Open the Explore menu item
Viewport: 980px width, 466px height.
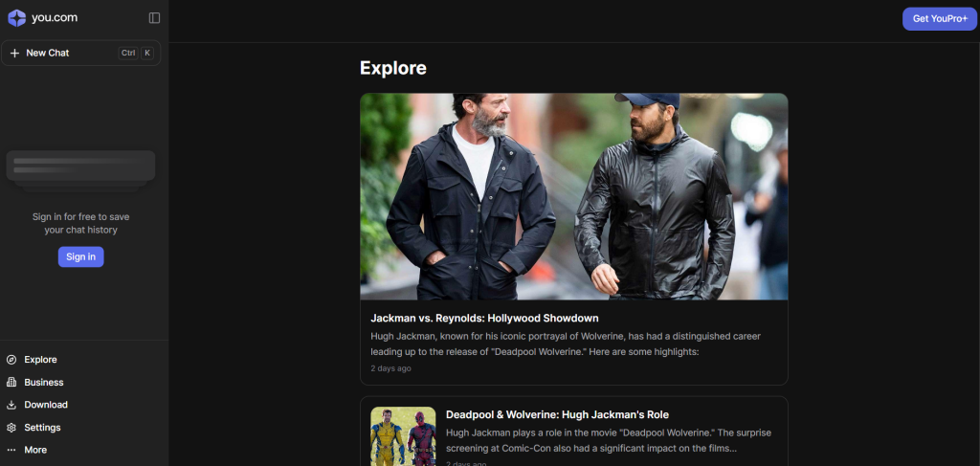pos(40,360)
